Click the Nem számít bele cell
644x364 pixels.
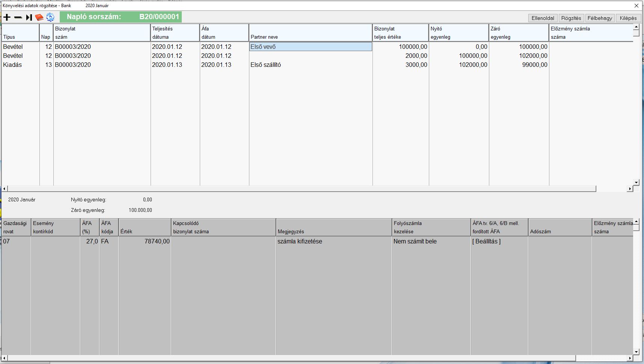431,241
